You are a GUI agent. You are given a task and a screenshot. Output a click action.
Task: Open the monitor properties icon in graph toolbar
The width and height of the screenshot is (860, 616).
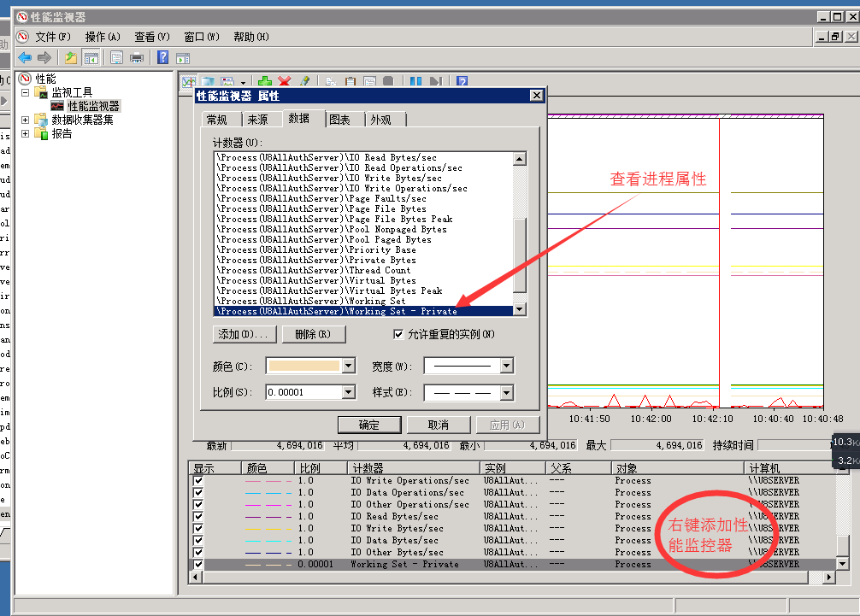tap(369, 82)
